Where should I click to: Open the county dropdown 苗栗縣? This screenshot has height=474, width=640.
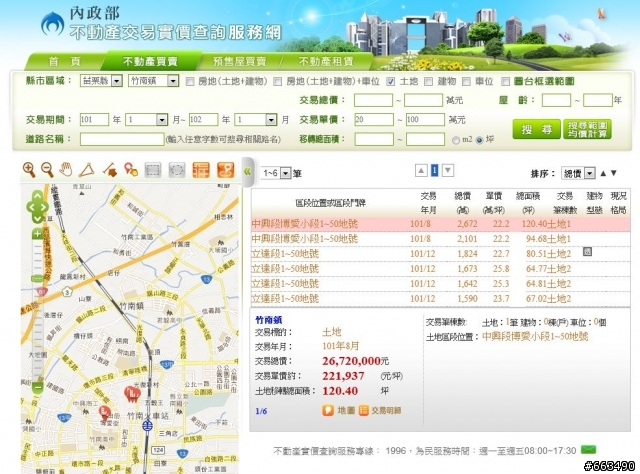[101, 81]
